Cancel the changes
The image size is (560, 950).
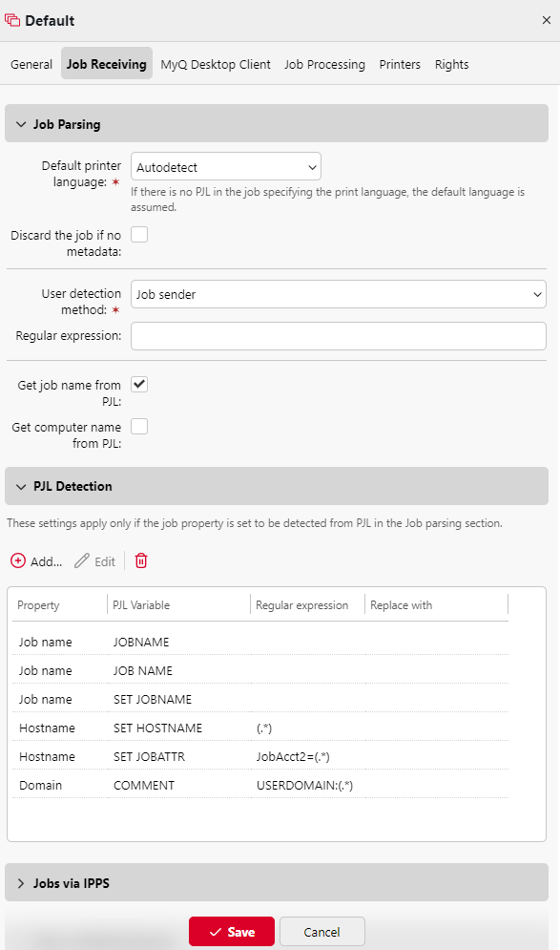321,931
